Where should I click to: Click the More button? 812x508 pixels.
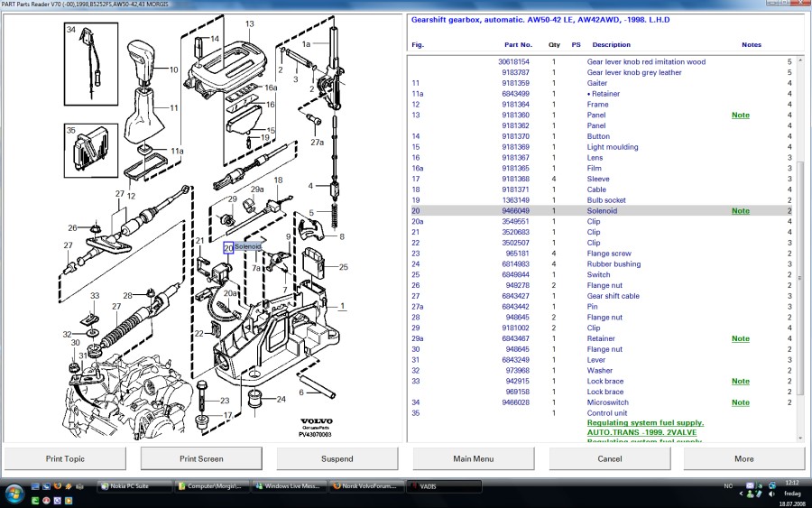pyautogui.click(x=744, y=458)
